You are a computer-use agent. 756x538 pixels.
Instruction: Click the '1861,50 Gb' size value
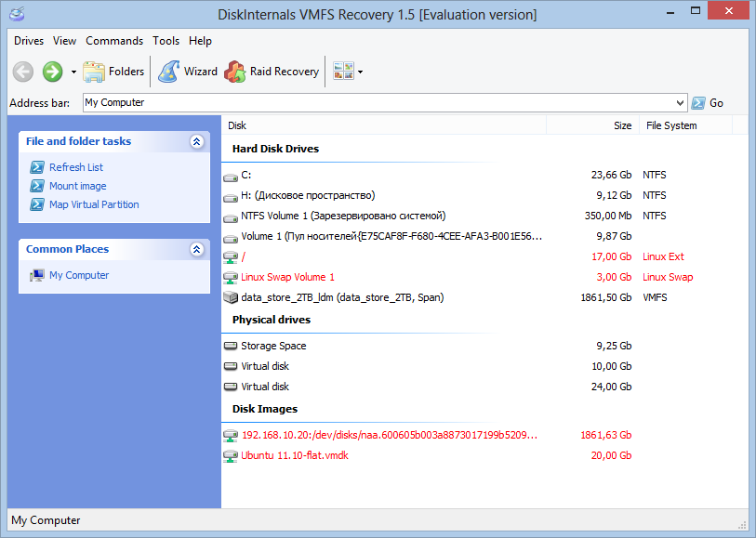click(x=606, y=297)
